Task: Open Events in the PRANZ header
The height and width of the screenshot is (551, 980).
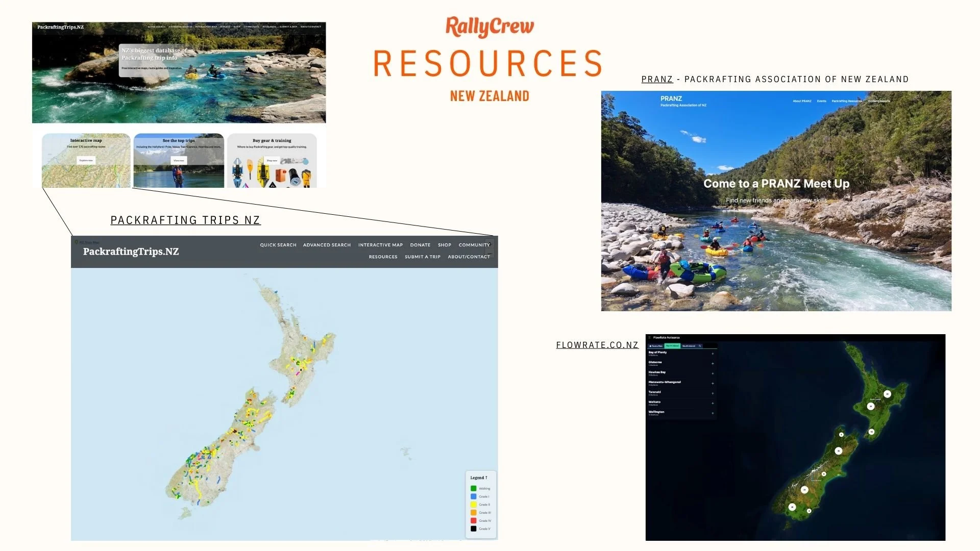Action: click(821, 101)
